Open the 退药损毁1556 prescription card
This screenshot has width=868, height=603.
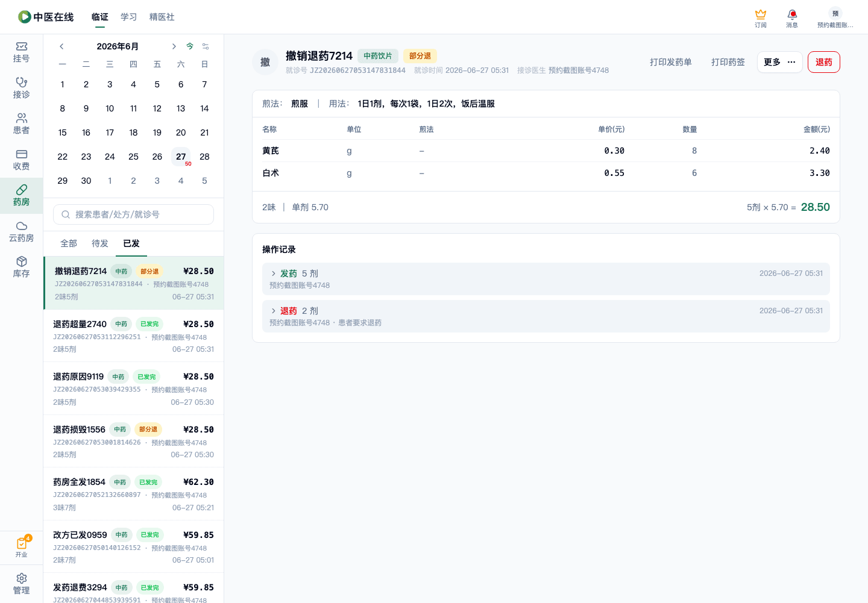(134, 441)
